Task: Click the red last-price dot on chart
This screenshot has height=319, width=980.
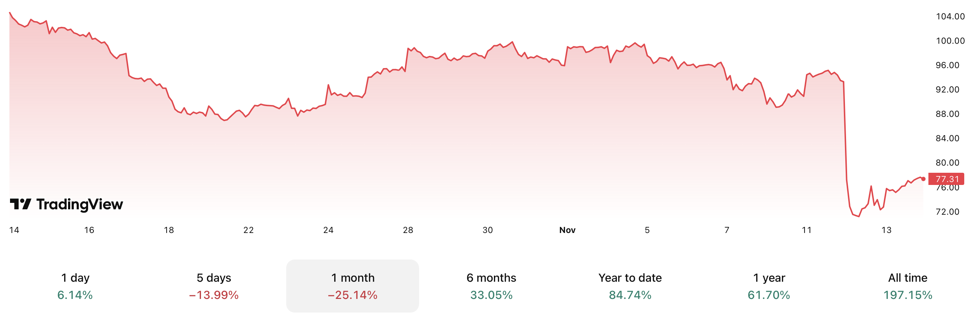Action: coord(923,179)
